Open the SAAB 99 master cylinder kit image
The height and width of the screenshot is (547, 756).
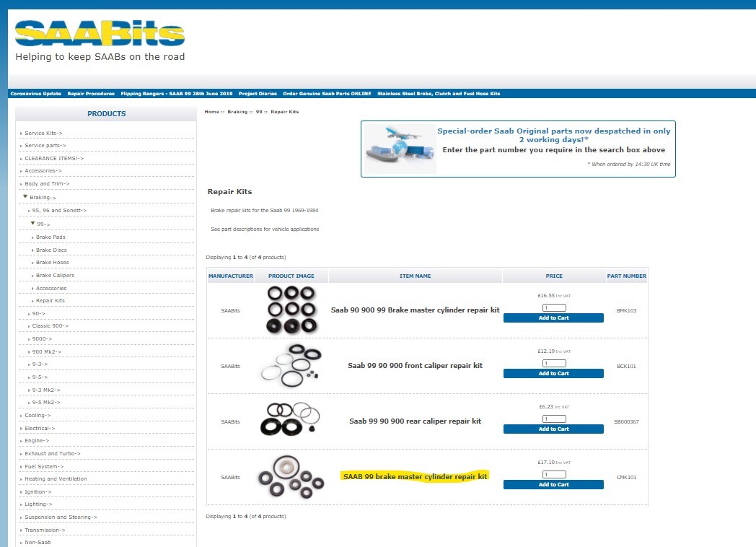(x=291, y=476)
